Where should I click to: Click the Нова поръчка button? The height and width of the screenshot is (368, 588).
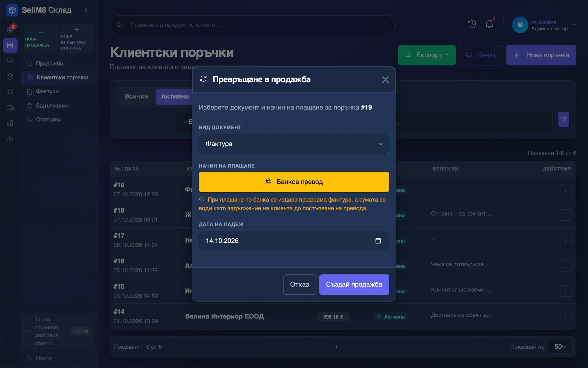541,55
